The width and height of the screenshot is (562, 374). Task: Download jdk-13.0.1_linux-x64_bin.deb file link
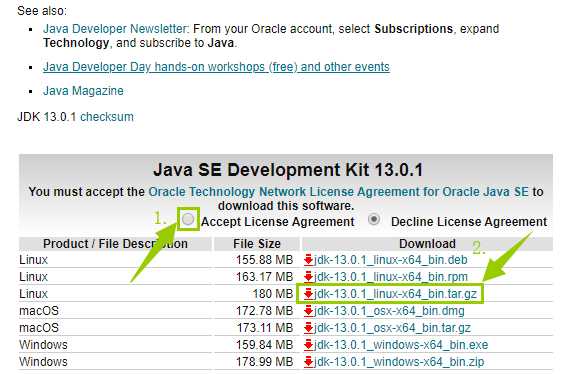(x=391, y=260)
